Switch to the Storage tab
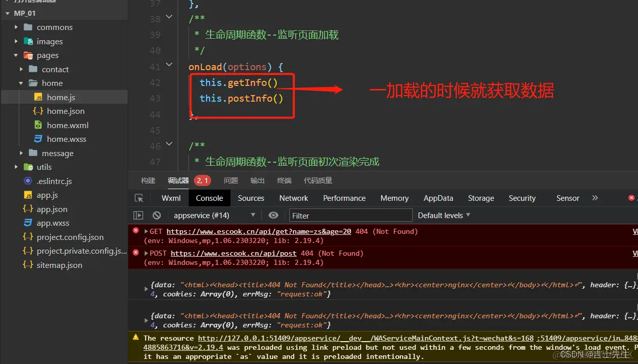Viewport: 638px width, 364px height. 481,198
